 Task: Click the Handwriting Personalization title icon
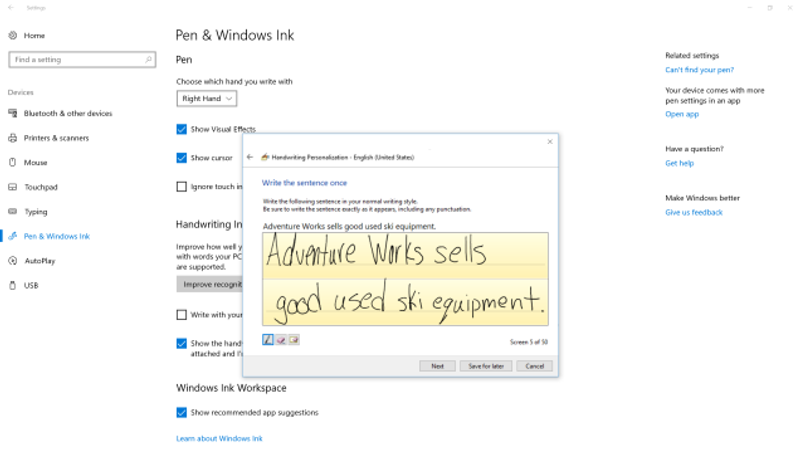pyautogui.click(x=265, y=157)
